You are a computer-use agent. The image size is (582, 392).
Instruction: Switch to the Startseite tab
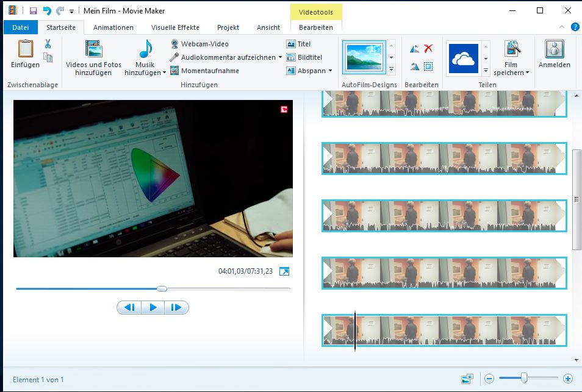point(61,27)
